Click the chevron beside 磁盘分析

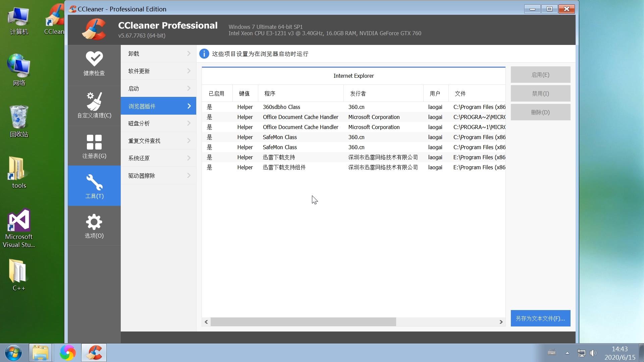[x=189, y=123]
